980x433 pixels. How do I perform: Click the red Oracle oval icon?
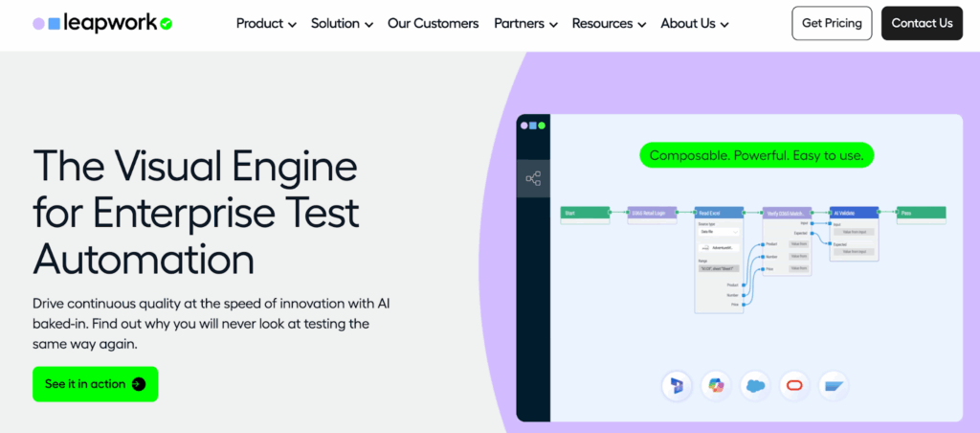[794, 385]
